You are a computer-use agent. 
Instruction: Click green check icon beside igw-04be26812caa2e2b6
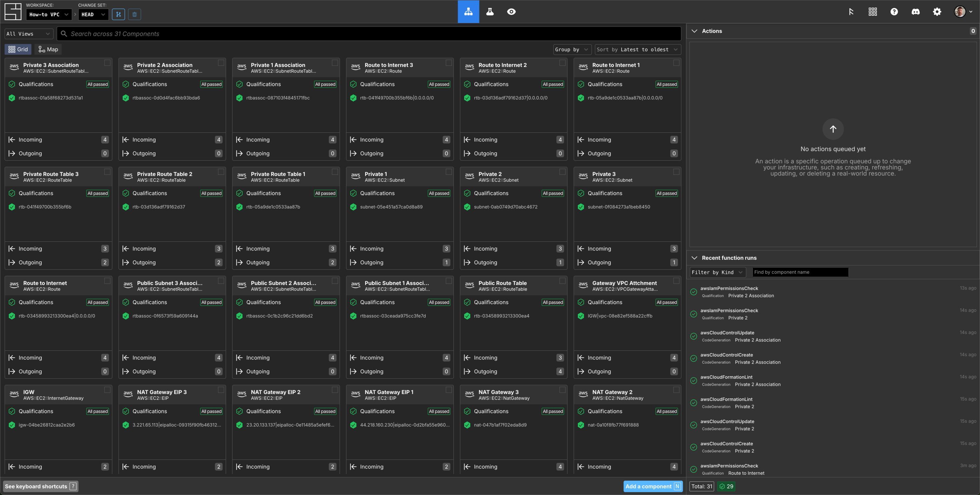[12, 425]
